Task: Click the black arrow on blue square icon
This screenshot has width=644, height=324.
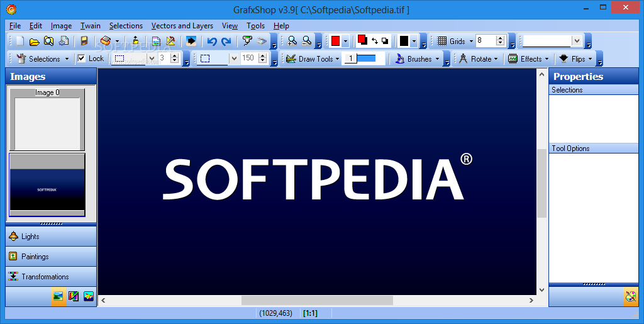Action: 191,41
